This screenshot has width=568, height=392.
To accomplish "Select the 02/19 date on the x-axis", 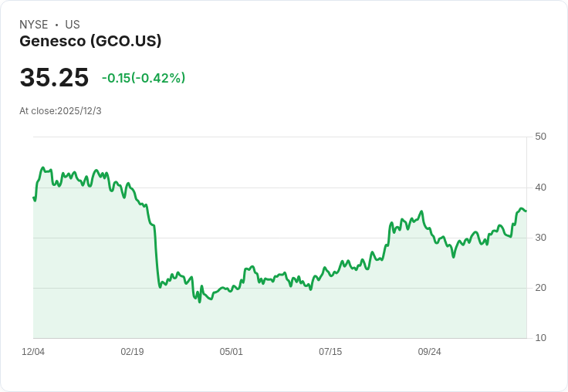I will 132,352.
